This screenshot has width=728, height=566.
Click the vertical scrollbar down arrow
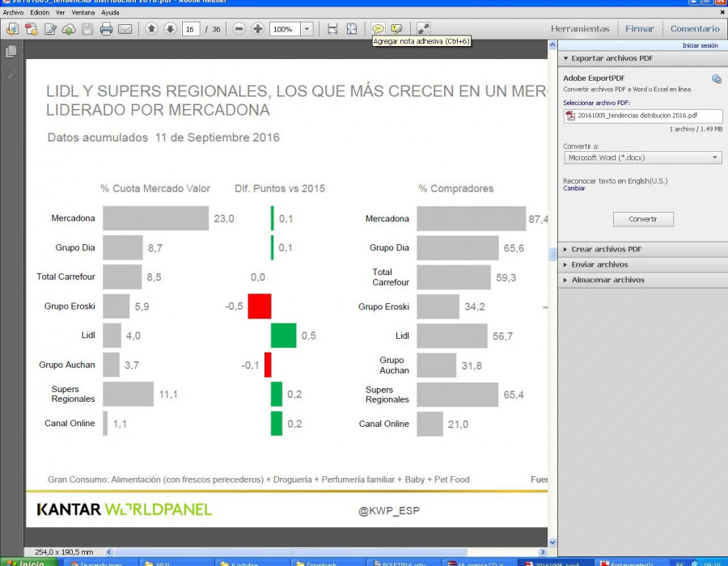(552, 542)
